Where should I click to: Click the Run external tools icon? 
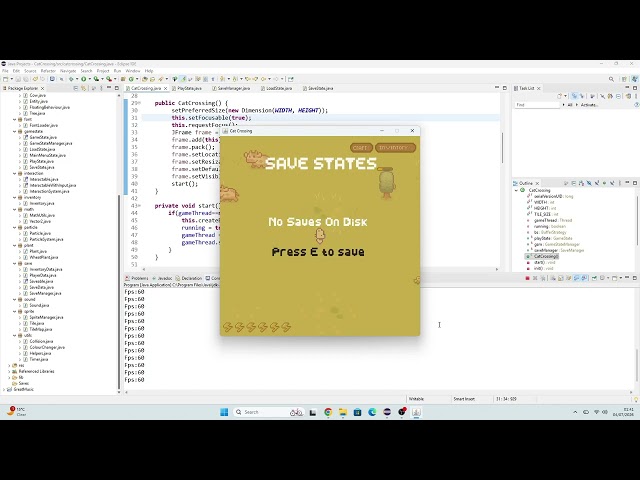(x=109, y=79)
